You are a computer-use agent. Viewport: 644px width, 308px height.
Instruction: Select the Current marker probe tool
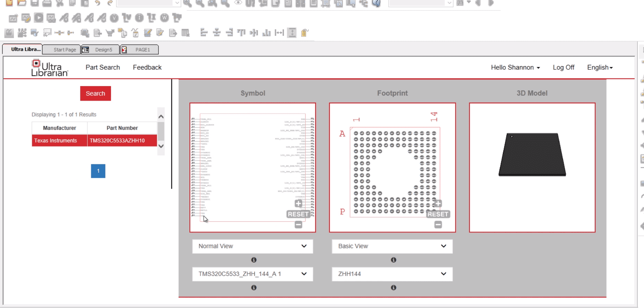(x=89, y=18)
